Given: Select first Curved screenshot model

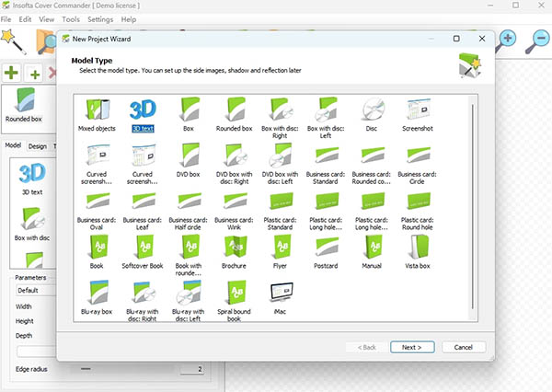Looking at the screenshot, I should click(97, 164).
